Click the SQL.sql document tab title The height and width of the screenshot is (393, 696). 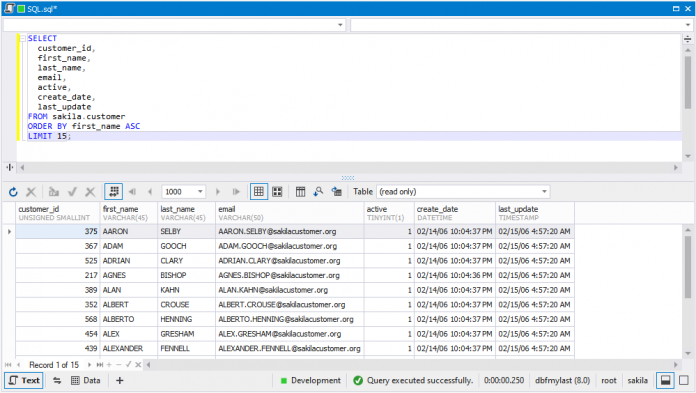[42, 9]
